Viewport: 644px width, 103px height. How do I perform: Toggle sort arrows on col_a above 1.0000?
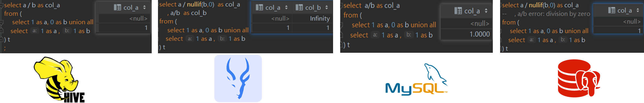point(486,11)
